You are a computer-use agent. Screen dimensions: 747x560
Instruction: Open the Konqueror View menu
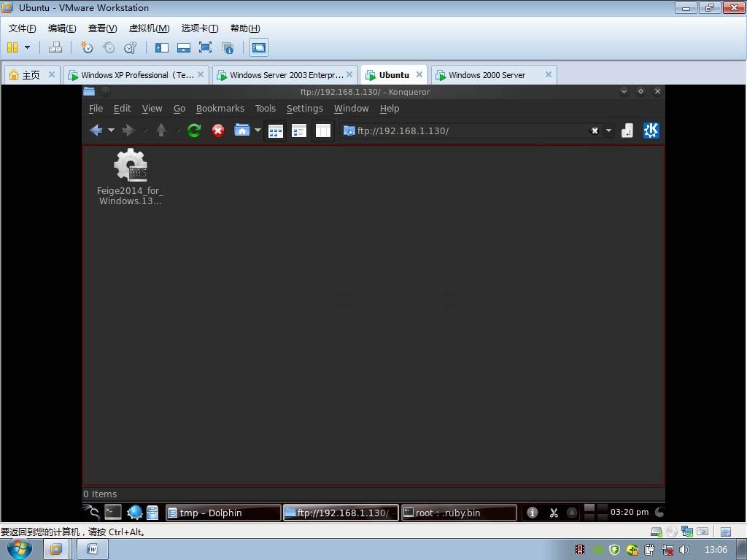[x=152, y=109]
